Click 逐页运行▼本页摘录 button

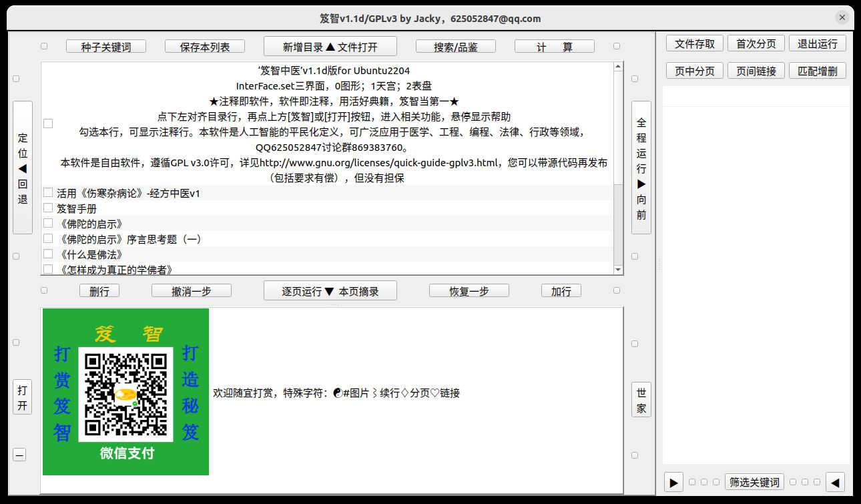point(330,291)
